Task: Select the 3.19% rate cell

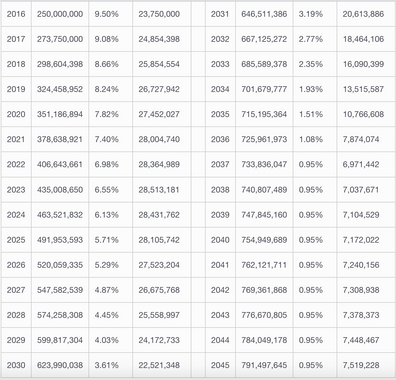Action: (315, 14)
